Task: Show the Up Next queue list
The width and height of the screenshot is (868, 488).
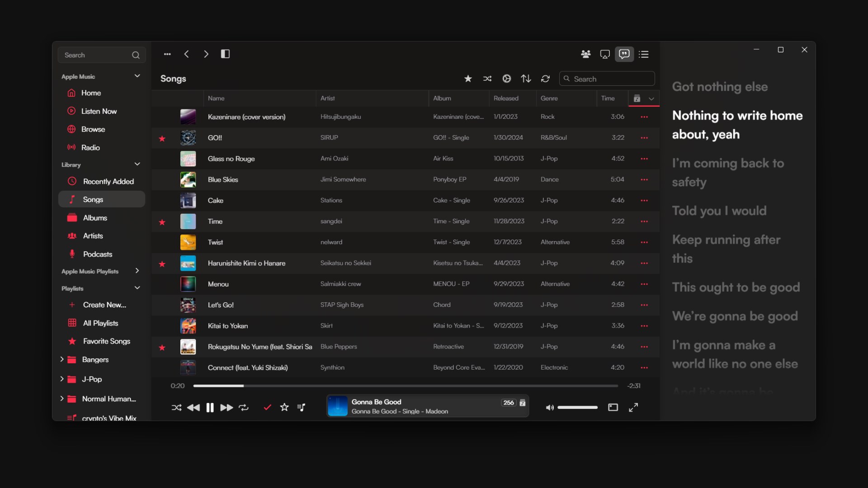Action: tap(644, 54)
